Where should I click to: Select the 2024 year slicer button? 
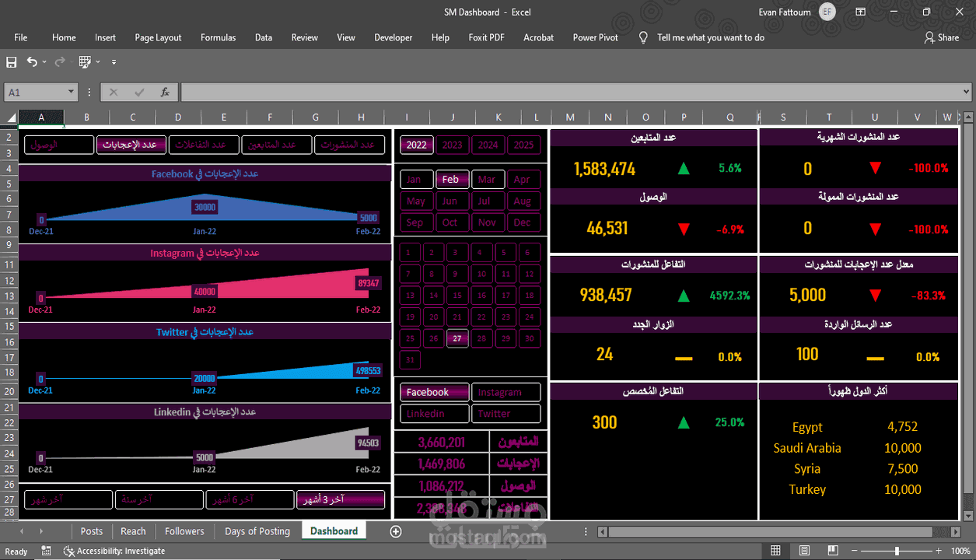pos(488,145)
